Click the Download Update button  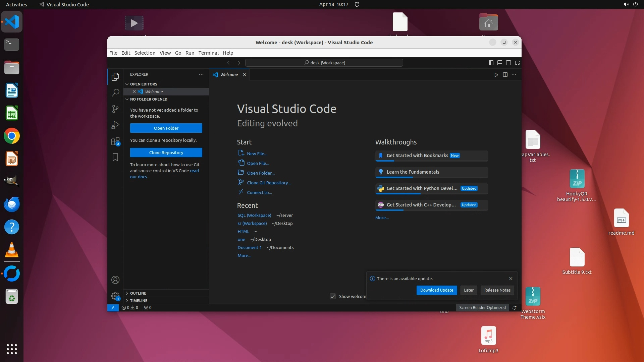click(436, 290)
